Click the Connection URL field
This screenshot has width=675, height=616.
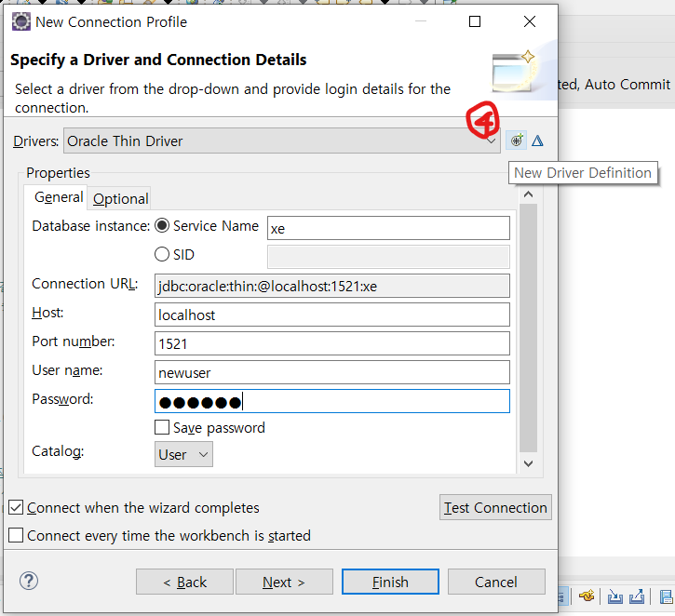pyautogui.click(x=331, y=286)
